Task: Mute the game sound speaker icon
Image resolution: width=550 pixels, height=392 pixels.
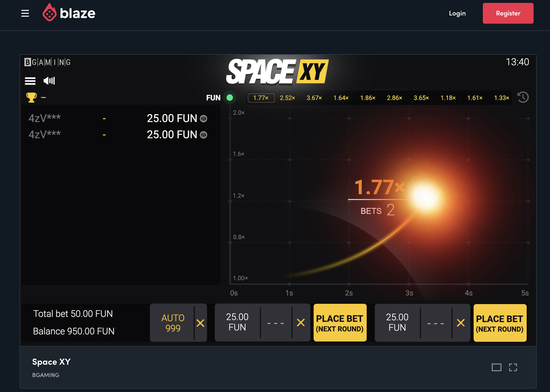Action: point(49,81)
